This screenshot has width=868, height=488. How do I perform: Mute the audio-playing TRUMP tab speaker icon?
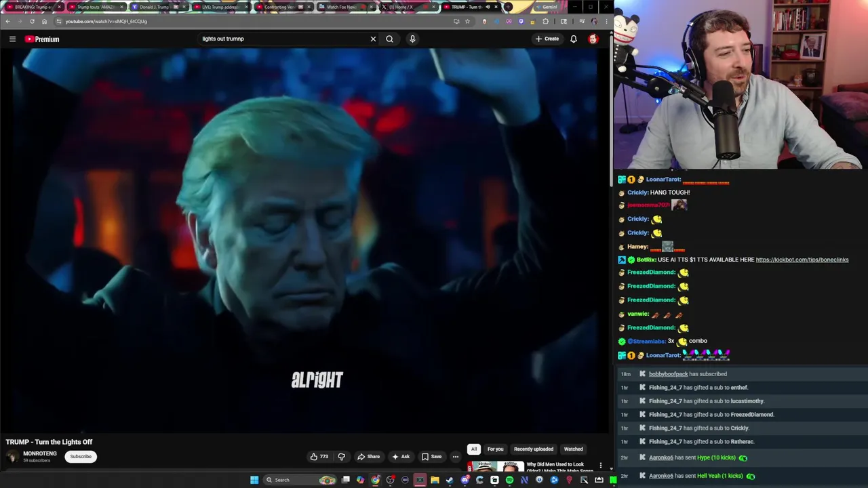point(488,7)
